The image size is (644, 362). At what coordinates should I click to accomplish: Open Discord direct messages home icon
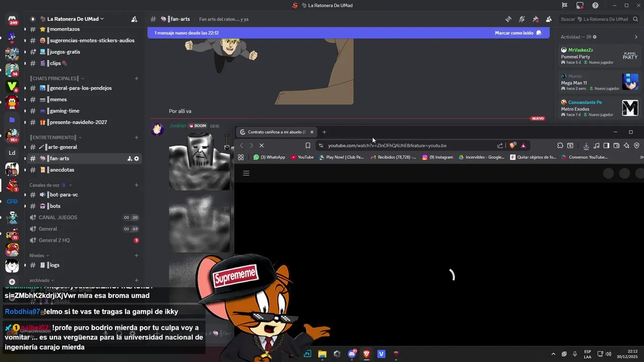(12, 20)
